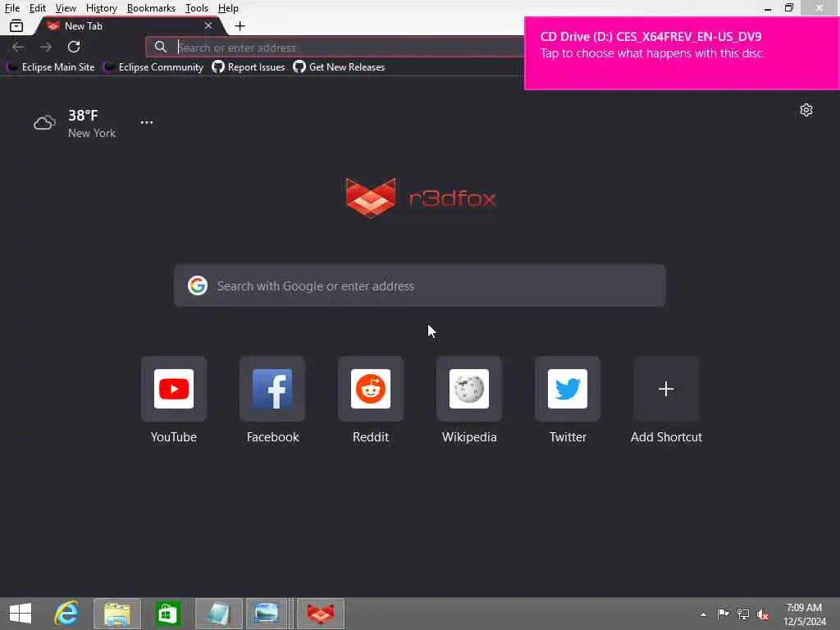
Task: Click Add Shortcut plus tile
Action: tap(666, 389)
